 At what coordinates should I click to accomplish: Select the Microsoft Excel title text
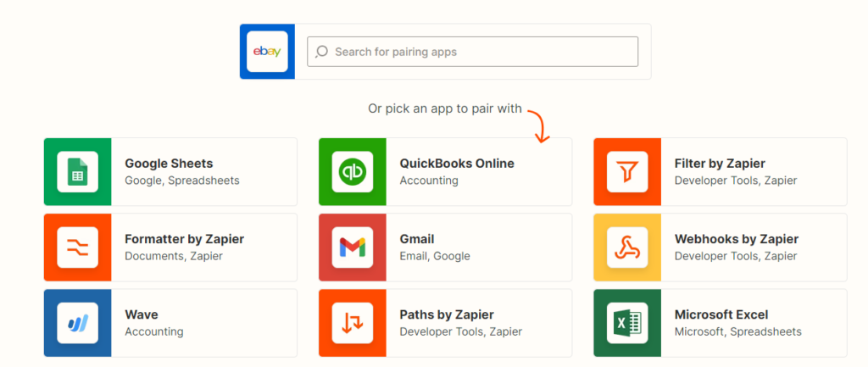721,314
